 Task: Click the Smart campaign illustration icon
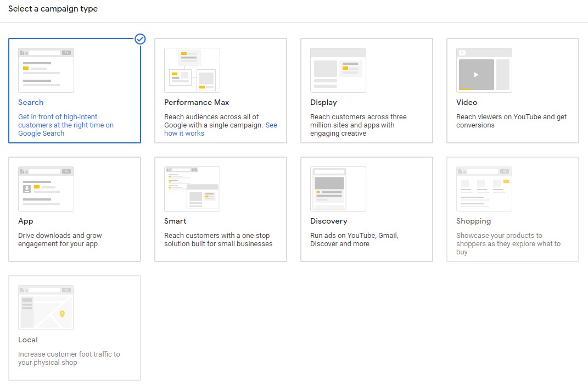pyautogui.click(x=192, y=188)
